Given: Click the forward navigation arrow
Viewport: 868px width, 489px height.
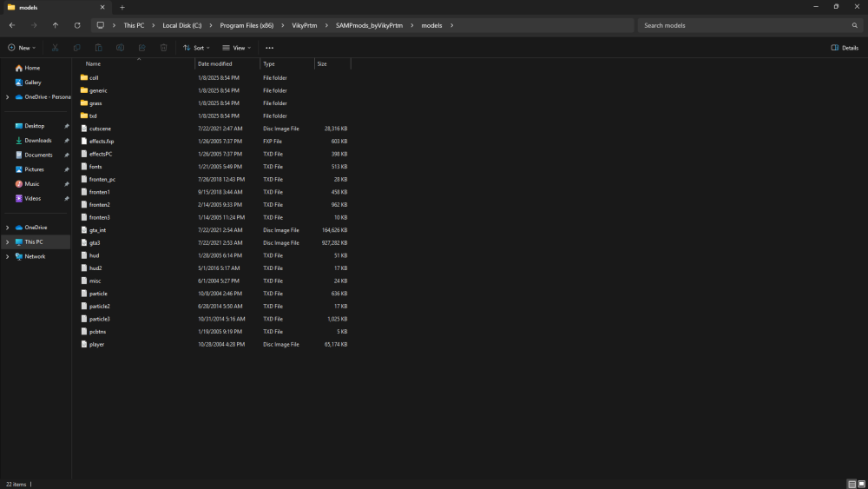Looking at the screenshot, I should point(34,25).
